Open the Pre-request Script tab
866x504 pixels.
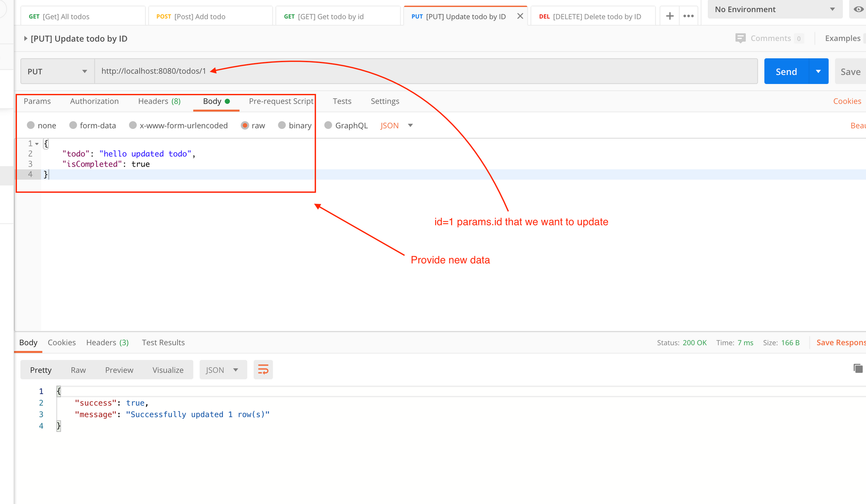[x=281, y=101]
